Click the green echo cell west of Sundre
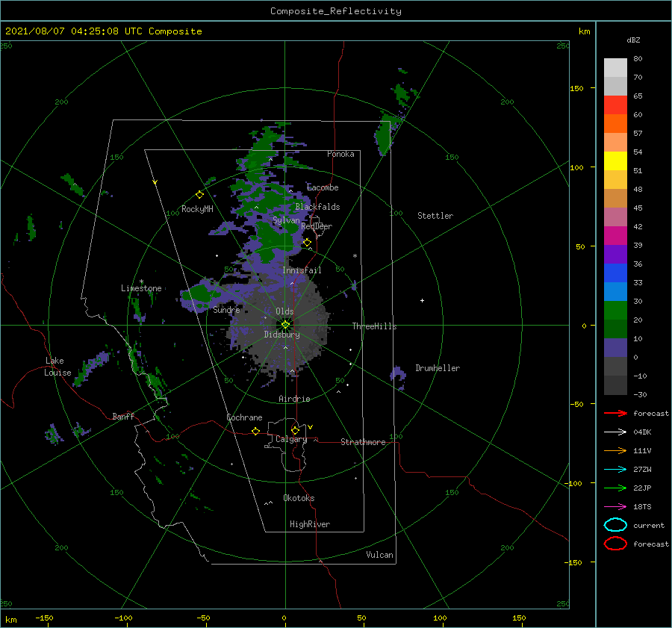This screenshot has width=672, height=628. (x=199, y=294)
